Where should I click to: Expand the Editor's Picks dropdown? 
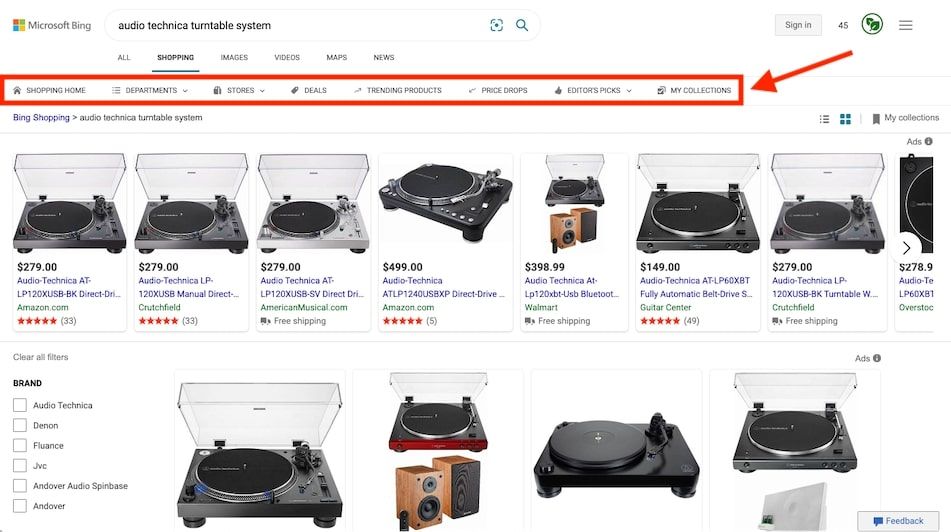592,90
